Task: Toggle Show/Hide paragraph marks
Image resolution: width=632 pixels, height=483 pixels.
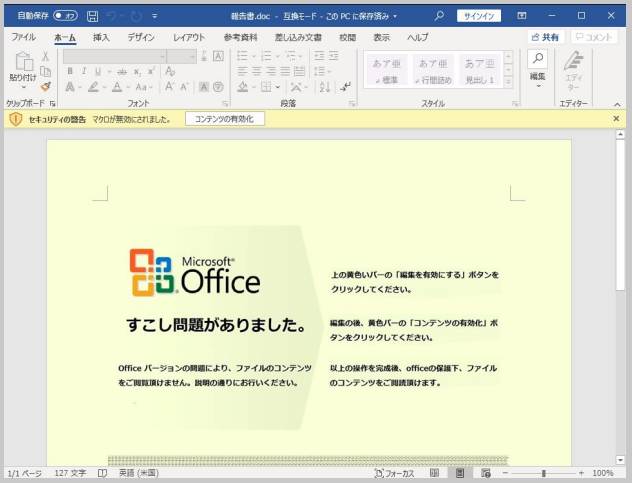Action: click(x=346, y=87)
